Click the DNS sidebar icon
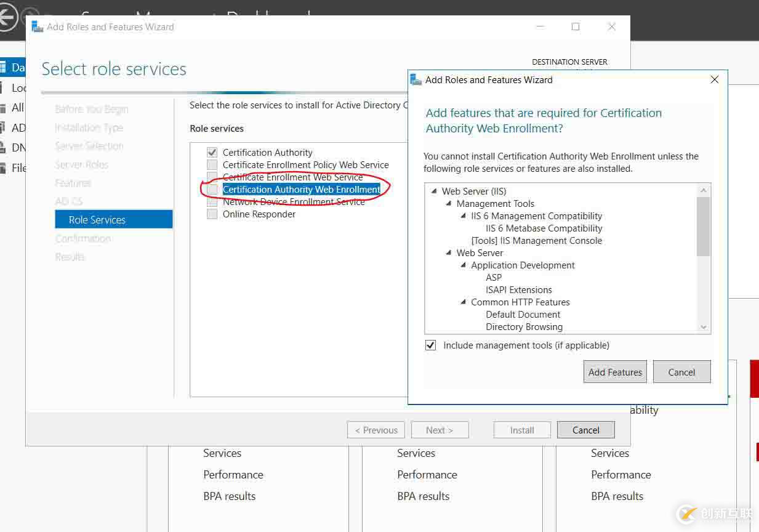The height and width of the screenshot is (532, 759). click(x=3, y=148)
